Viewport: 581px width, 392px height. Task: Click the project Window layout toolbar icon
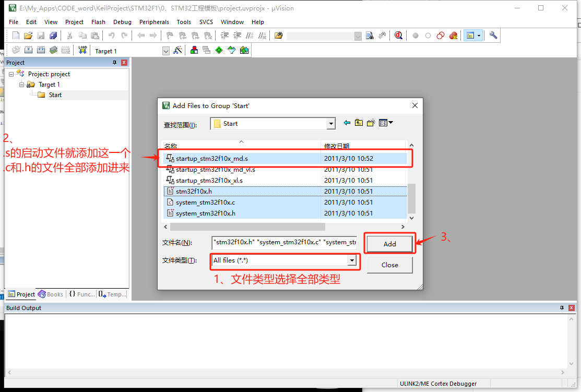click(x=470, y=35)
